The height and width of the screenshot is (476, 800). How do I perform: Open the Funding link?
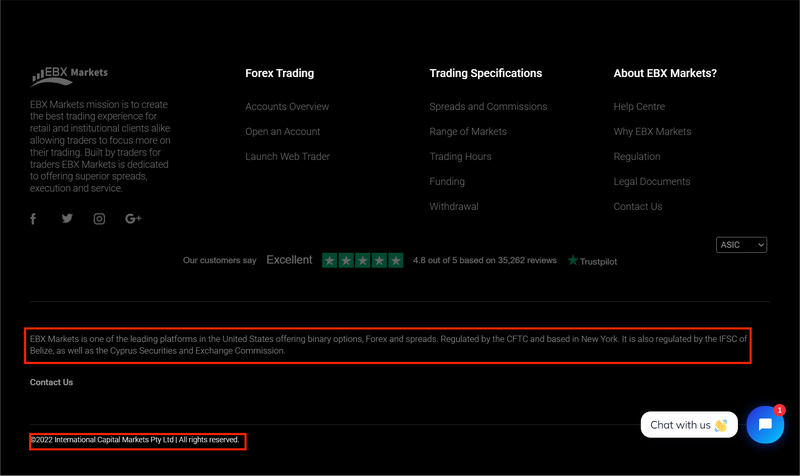(x=447, y=182)
